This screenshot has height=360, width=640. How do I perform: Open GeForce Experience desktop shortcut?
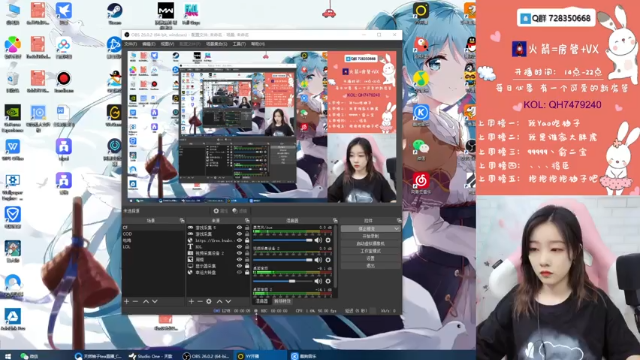13,118
